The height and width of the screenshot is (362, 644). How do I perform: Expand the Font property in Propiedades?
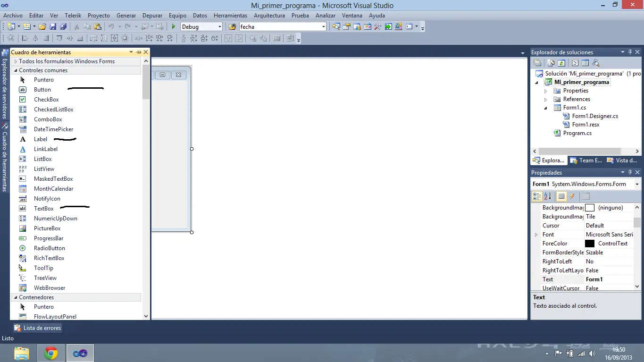click(536, 235)
